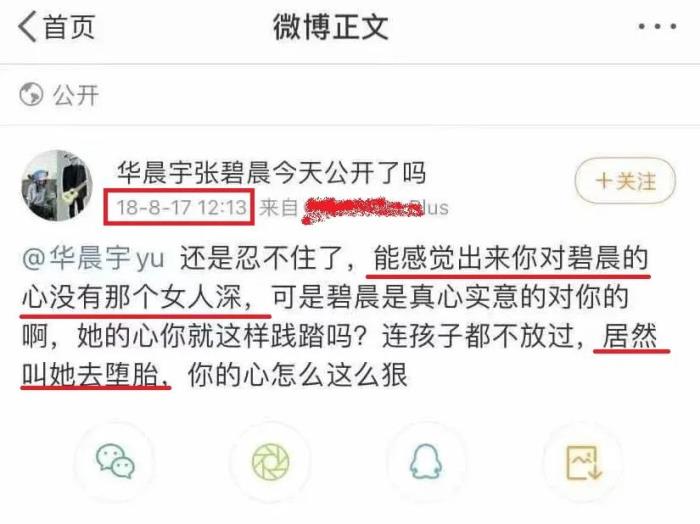Tap the back chevron arrow
The image size is (700, 524).
coord(27,27)
